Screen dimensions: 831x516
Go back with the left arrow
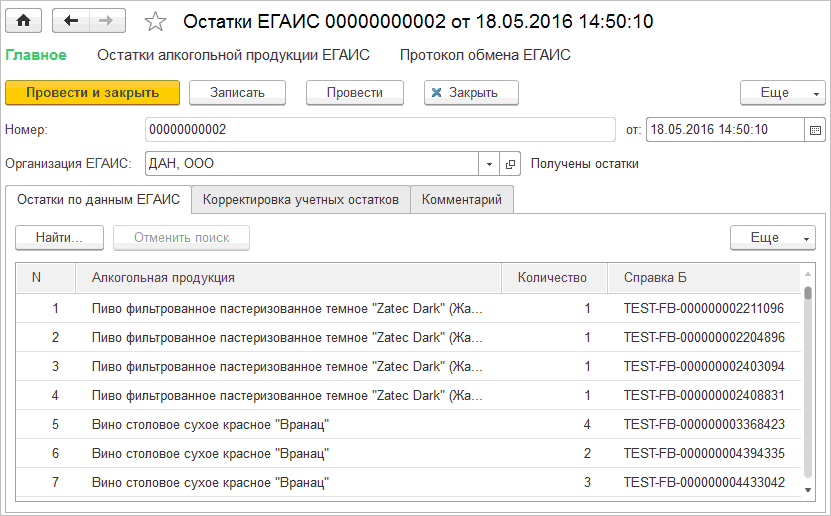point(70,21)
